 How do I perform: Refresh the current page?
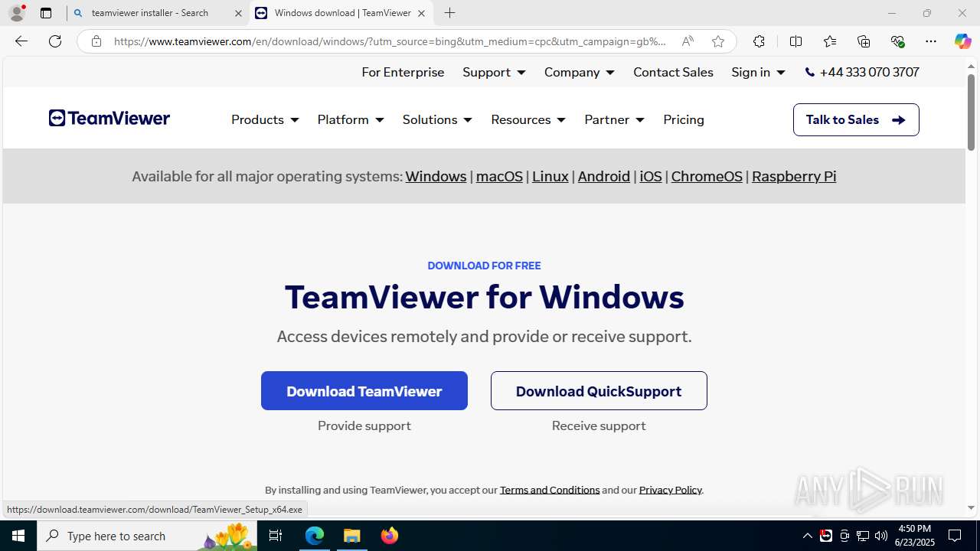tap(55, 41)
